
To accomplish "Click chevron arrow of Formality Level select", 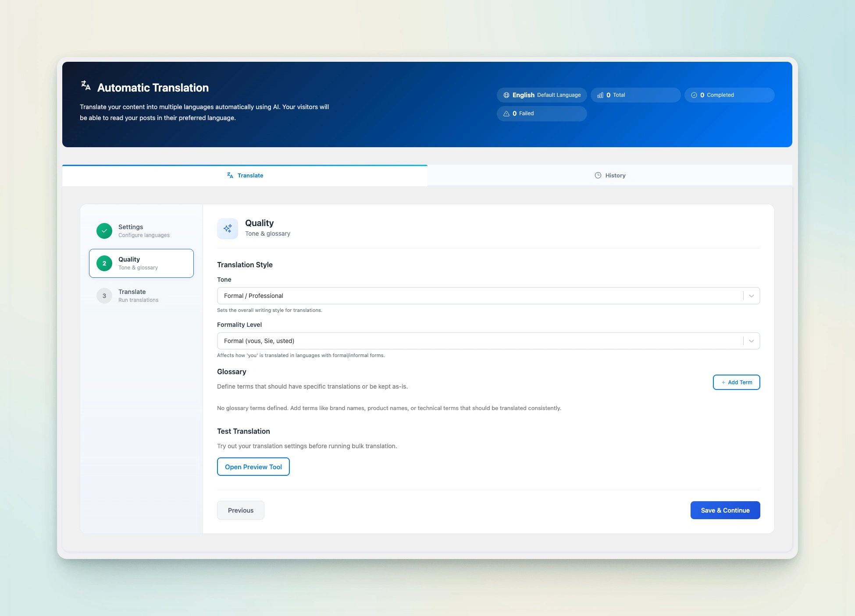I will tap(751, 341).
